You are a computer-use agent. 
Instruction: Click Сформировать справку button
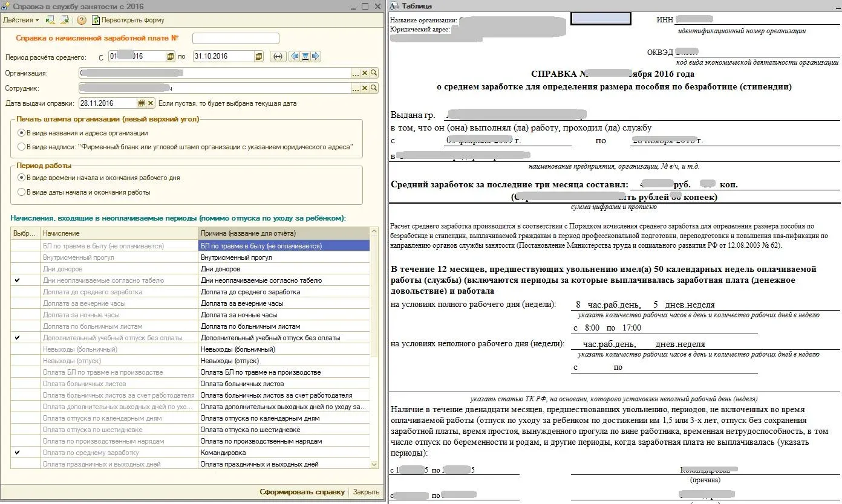coord(302,492)
